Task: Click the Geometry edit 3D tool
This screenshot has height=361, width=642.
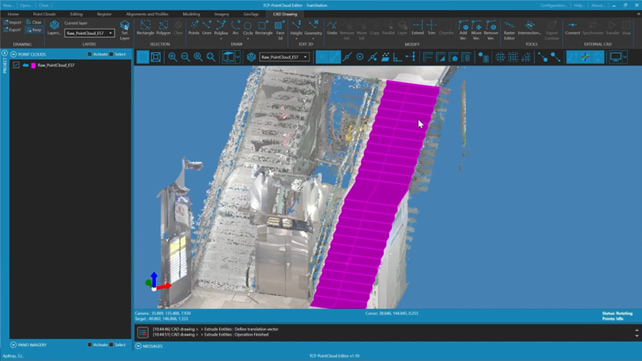Action: pyautogui.click(x=313, y=27)
